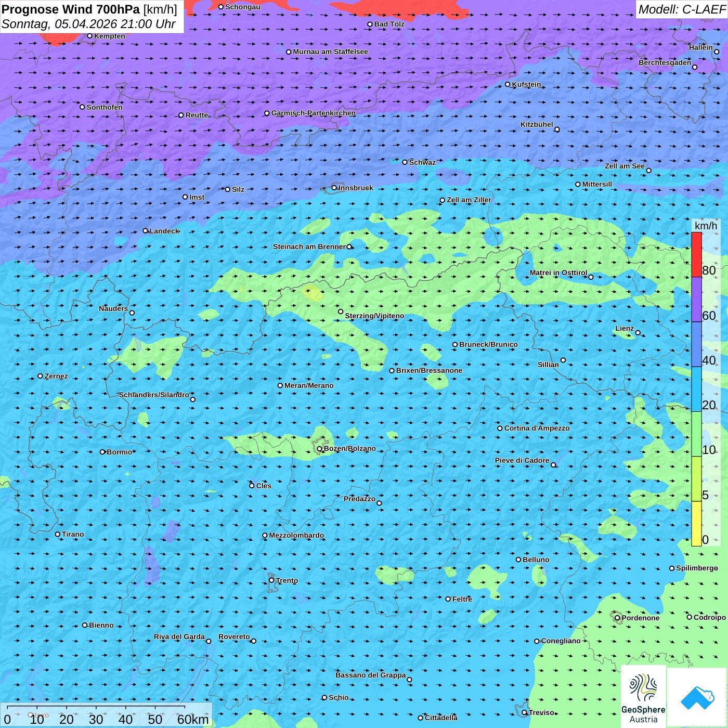Click the 'Mezzolombardo' label
The width and height of the screenshot is (728, 728).
(296, 535)
